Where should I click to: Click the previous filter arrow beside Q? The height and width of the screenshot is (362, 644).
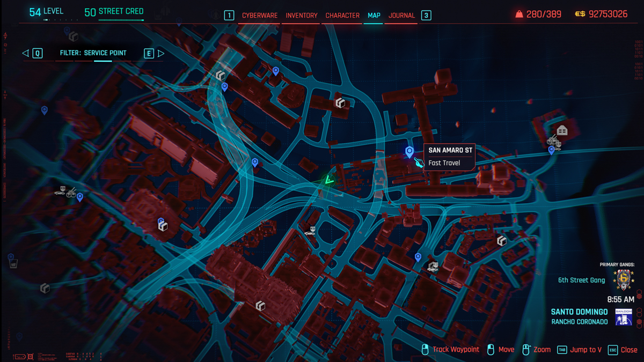click(25, 53)
